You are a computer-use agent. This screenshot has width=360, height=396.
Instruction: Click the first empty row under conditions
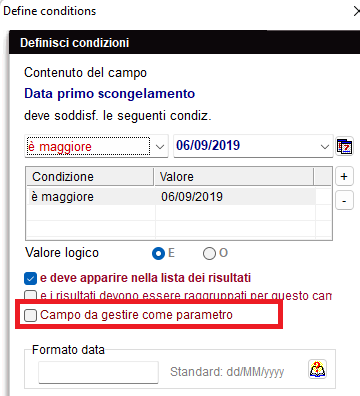[171, 213]
